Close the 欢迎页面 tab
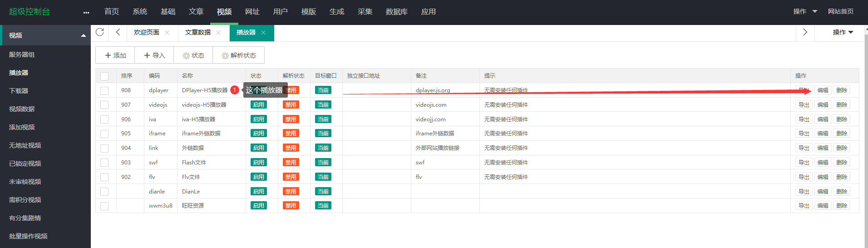This screenshot has width=868, height=248. coord(167,33)
